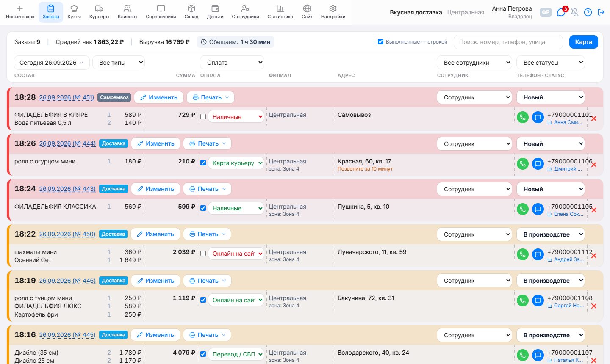This screenshot has height=364, width=610.
Task: Click green phone icon for Володарского order
Action: click(x=523, y=355)
